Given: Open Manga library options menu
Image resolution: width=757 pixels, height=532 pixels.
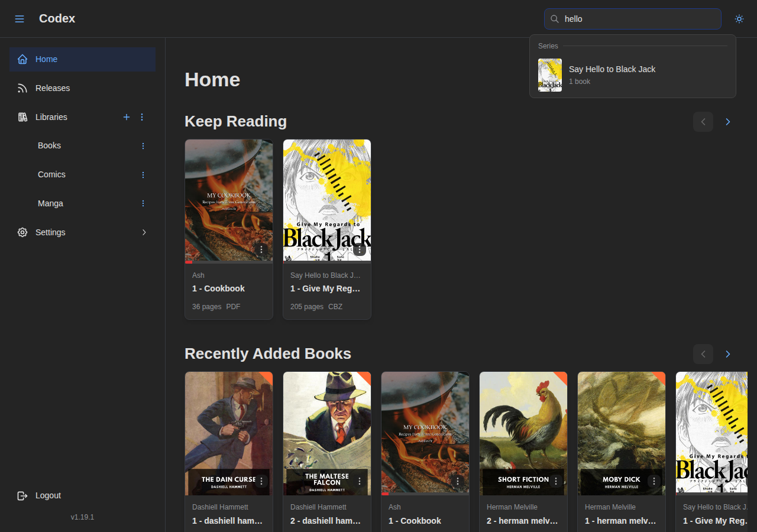Looking at the screenshot, I should tap(143, 203).
